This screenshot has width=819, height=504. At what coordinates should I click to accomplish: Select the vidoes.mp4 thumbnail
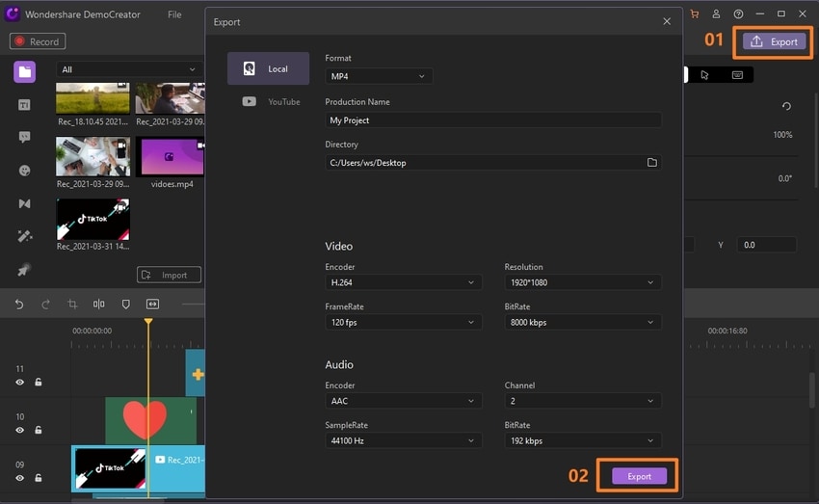tap(170, 156)
